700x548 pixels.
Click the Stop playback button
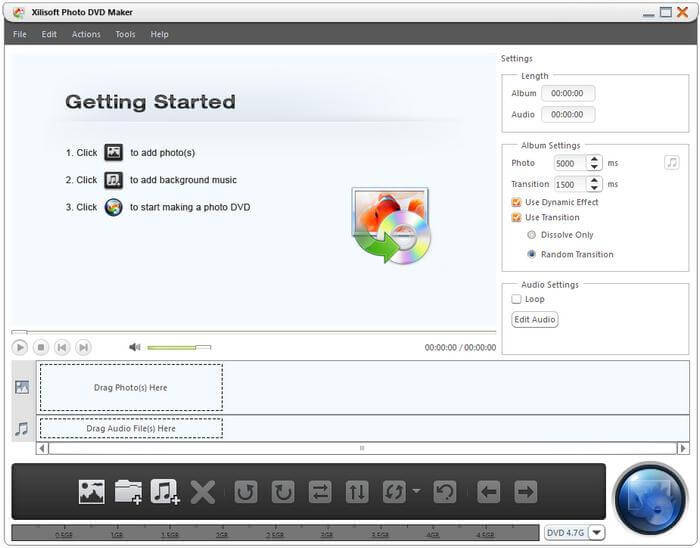click(41, 347)
